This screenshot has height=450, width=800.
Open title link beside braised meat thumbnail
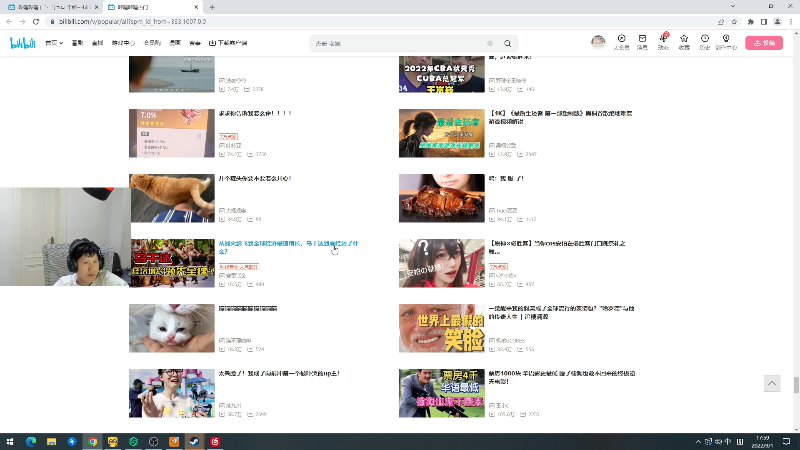506,179
